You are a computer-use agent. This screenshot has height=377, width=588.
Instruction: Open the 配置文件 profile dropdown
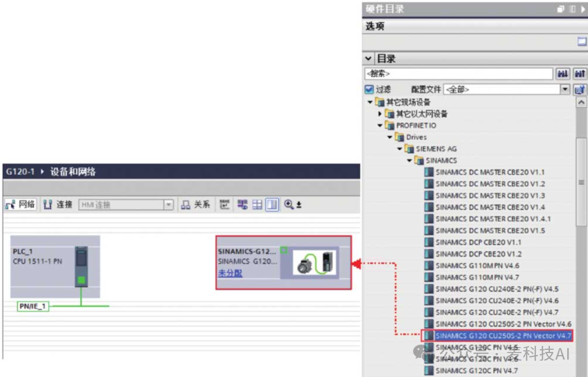(x=565, y=89)
